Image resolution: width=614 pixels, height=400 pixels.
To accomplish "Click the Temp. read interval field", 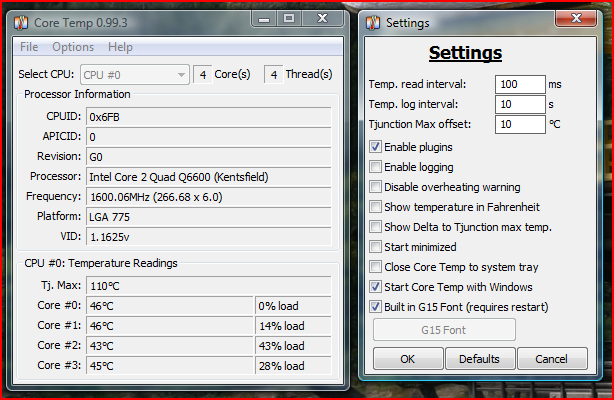I will pos(520,84).
